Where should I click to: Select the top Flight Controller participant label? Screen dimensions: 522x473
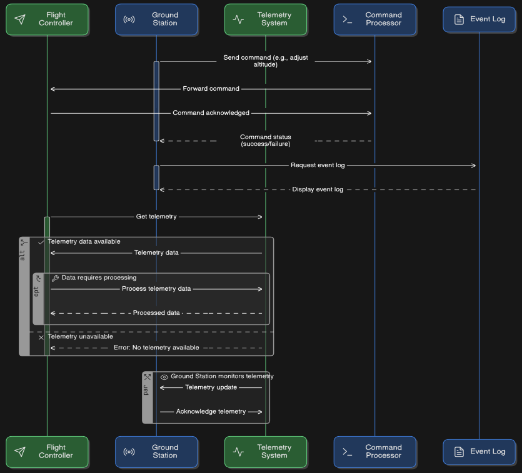(56, 19)
